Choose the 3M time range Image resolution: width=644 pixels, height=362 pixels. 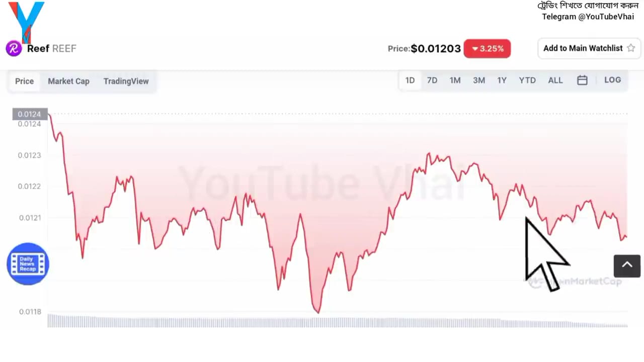pos(479,80)
